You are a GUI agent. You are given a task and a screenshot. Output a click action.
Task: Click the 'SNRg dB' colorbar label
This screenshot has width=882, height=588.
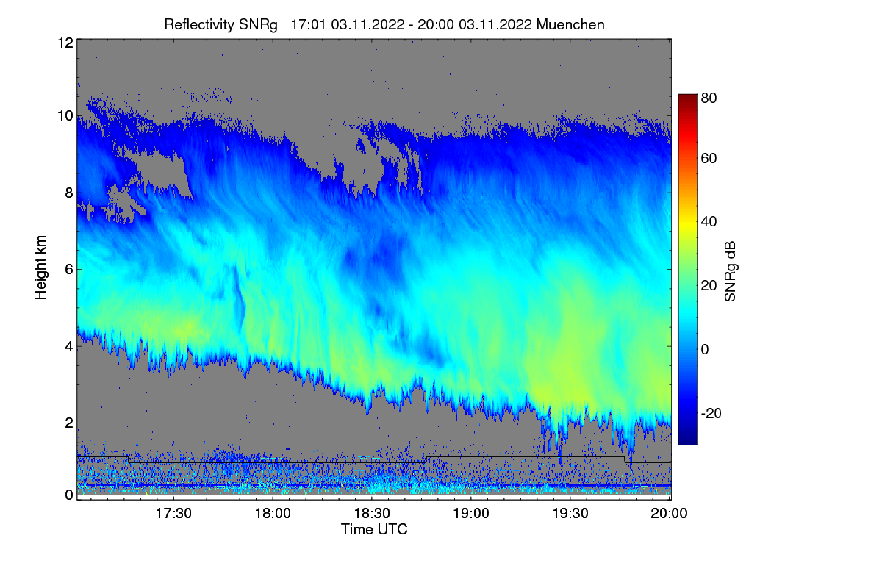730,272
